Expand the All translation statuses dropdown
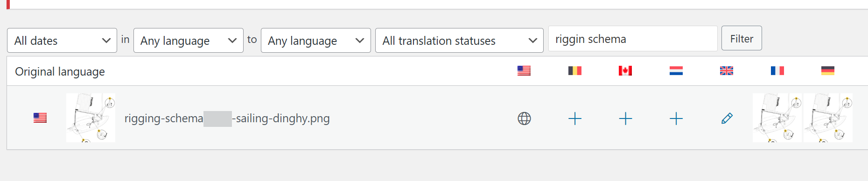Image resolution: width=868 pixels, height=181 pixels. (459, 41)
